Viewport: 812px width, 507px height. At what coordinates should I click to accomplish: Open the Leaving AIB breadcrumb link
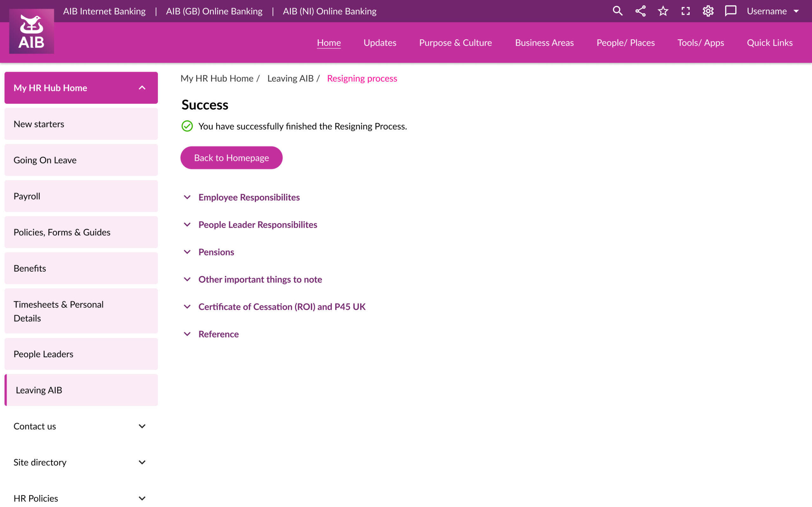pyautogui.click(x=290, y=78)
